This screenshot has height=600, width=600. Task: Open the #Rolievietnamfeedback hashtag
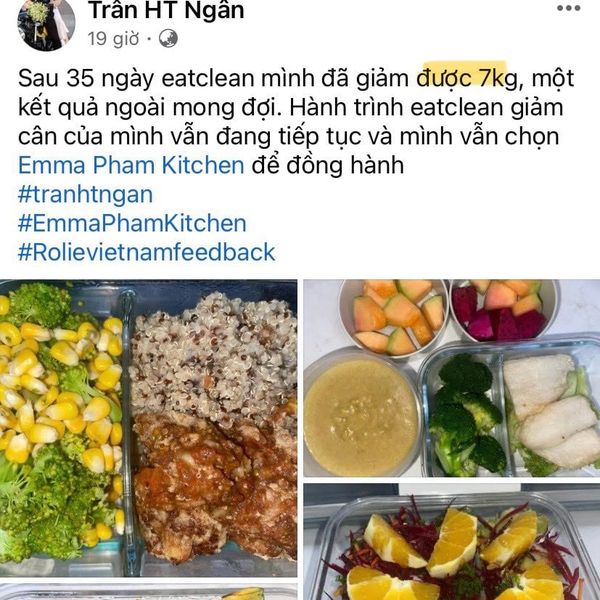pos(147,252)
